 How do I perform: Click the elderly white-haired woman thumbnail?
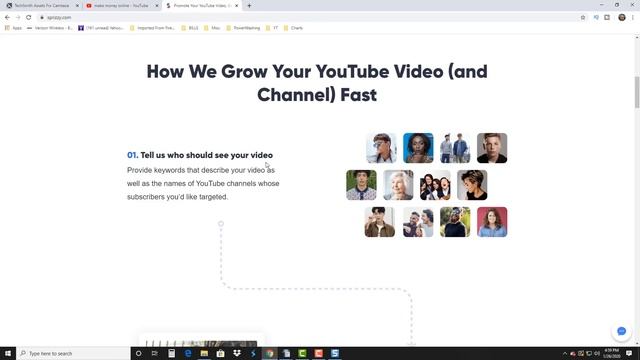tap(398, 185)
